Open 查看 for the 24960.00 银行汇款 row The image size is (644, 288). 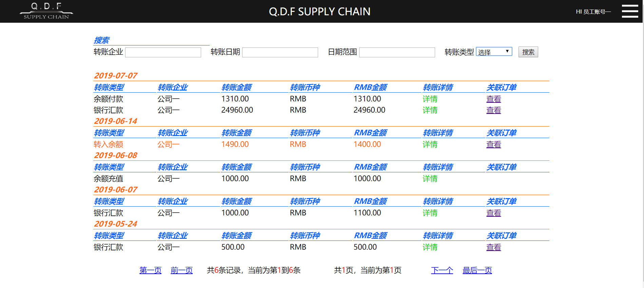pos(493,110)
